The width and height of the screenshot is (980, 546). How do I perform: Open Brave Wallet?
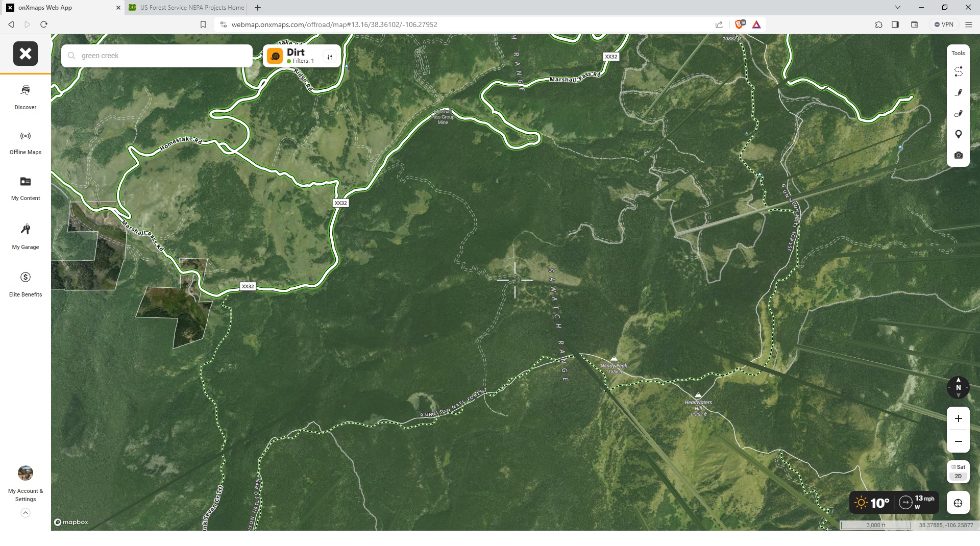(915, 24)
